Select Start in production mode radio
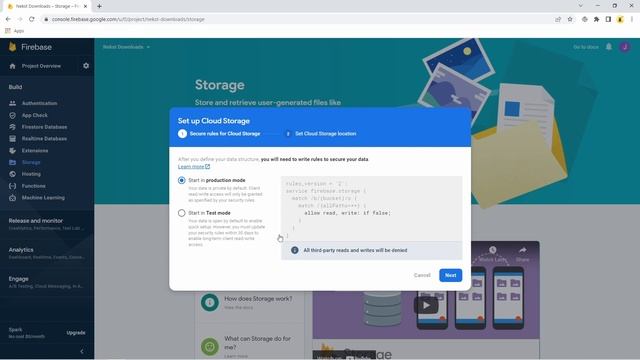This screenshot has height=360, width=640. (182, 180)
